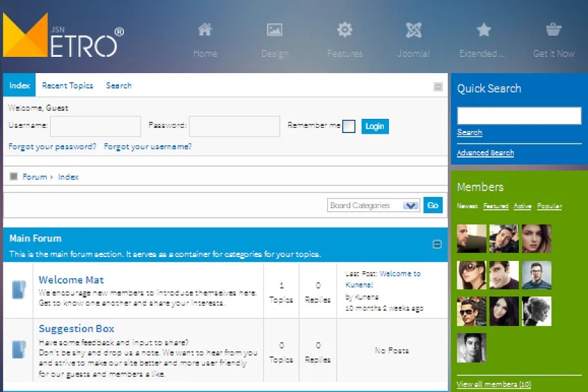
Task: Click the Quick Search input field
Action: pyautogui.click(x=519, y=116)
